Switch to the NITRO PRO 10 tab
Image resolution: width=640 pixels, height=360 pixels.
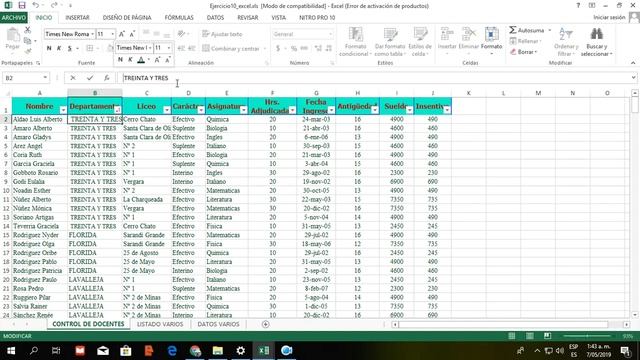click(x=317, y=18)
